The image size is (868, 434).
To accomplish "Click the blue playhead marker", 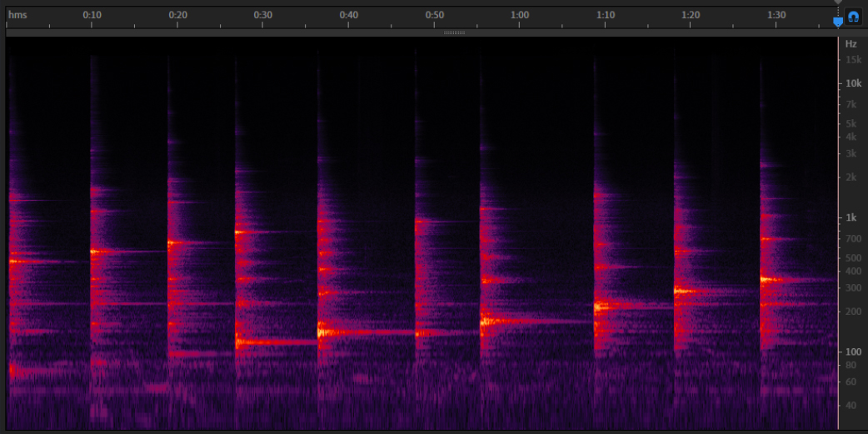I will (838, 22).
